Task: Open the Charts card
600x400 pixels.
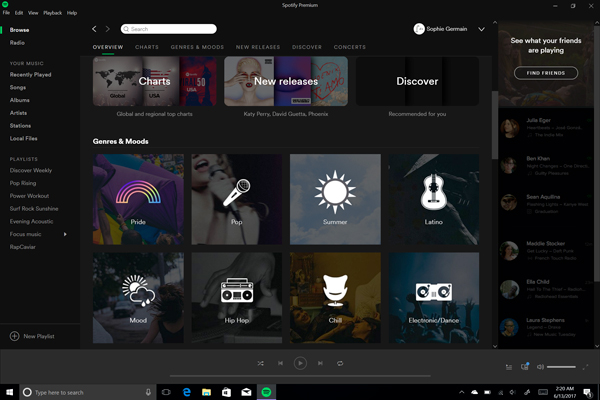Action: (155, 81)
